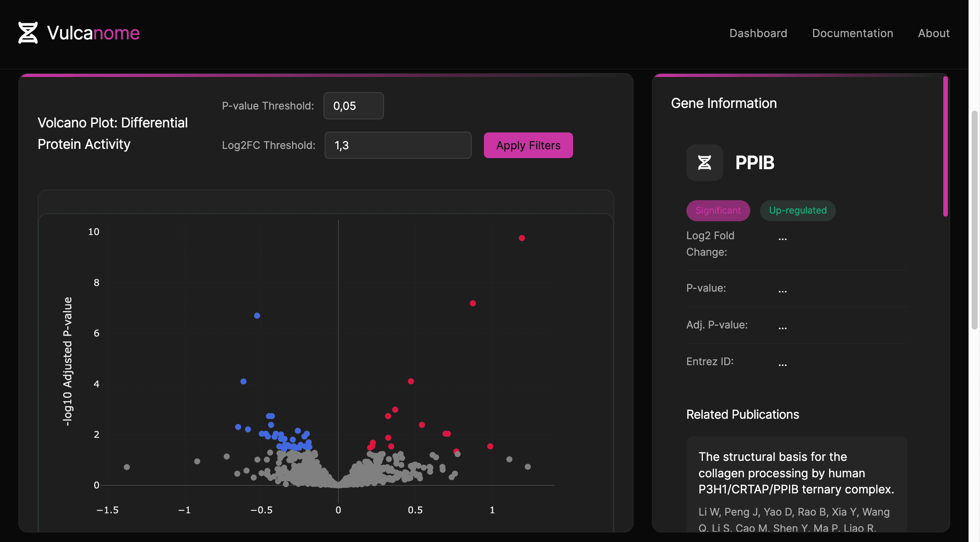Viewport: 980px width, 542px height.
Task: Click the Volcano Plot title text
Action: coord(113,134)
